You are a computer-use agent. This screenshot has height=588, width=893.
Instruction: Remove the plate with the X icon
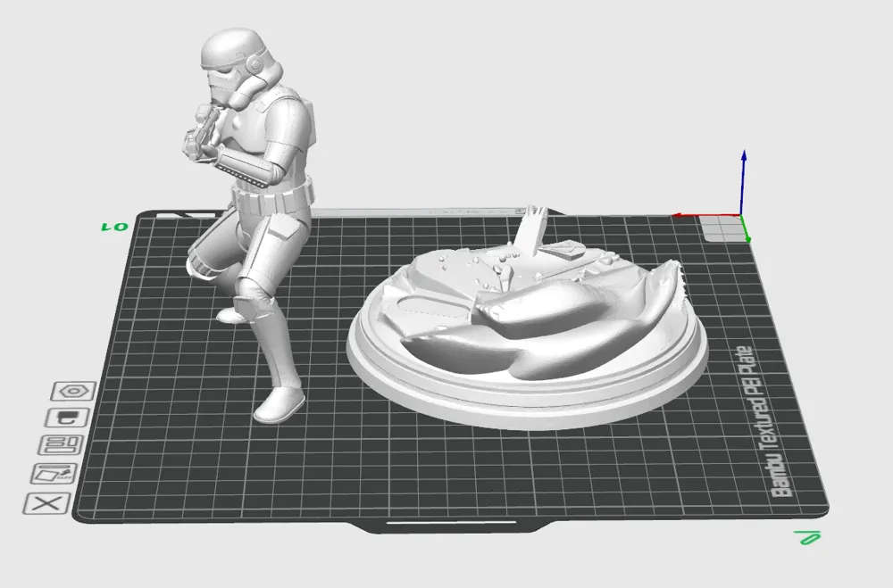[x=47, y=504]
